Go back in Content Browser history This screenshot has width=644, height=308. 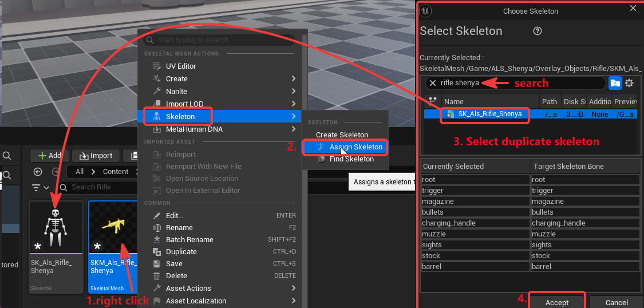coord(38,172)
